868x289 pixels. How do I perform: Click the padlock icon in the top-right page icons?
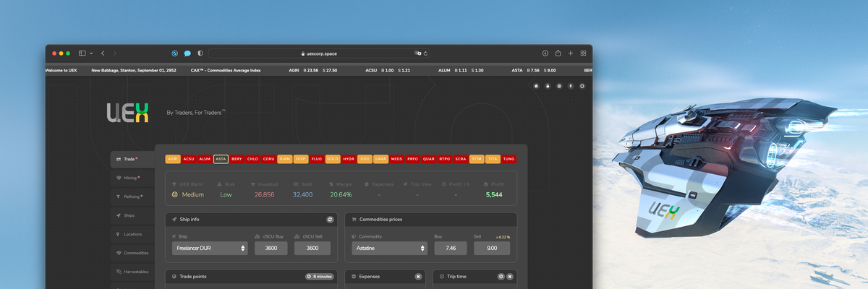(548, 86)
